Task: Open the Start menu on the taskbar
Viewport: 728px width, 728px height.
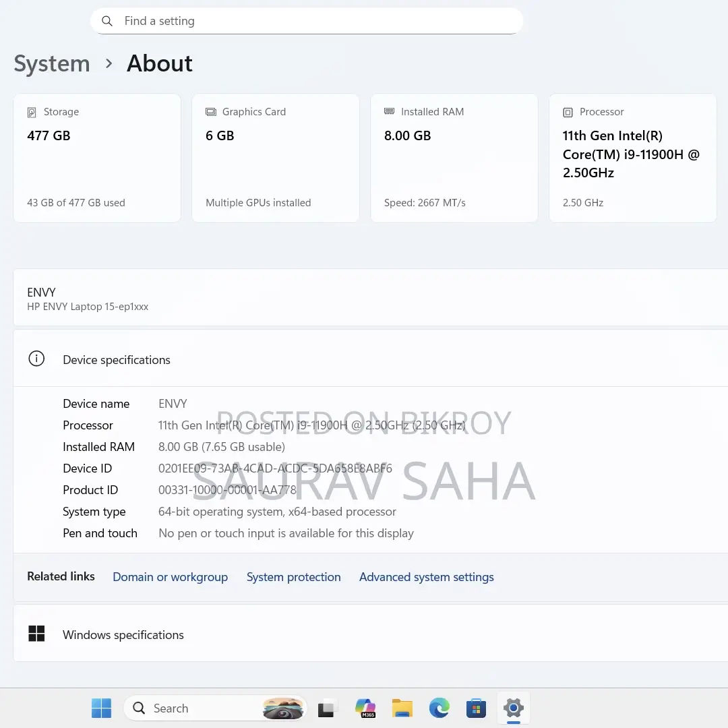Action: click(101, 708)
